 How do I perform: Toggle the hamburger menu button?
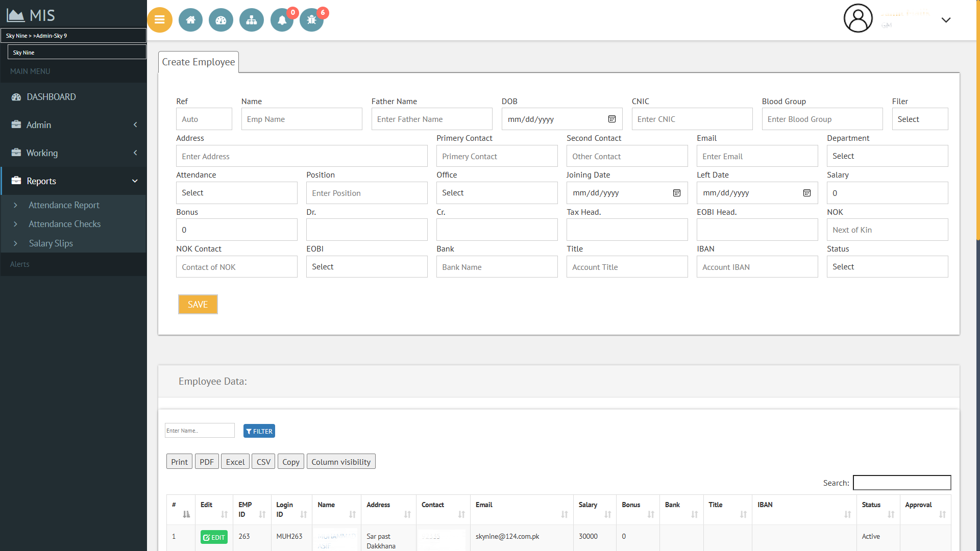pos(160,20)
